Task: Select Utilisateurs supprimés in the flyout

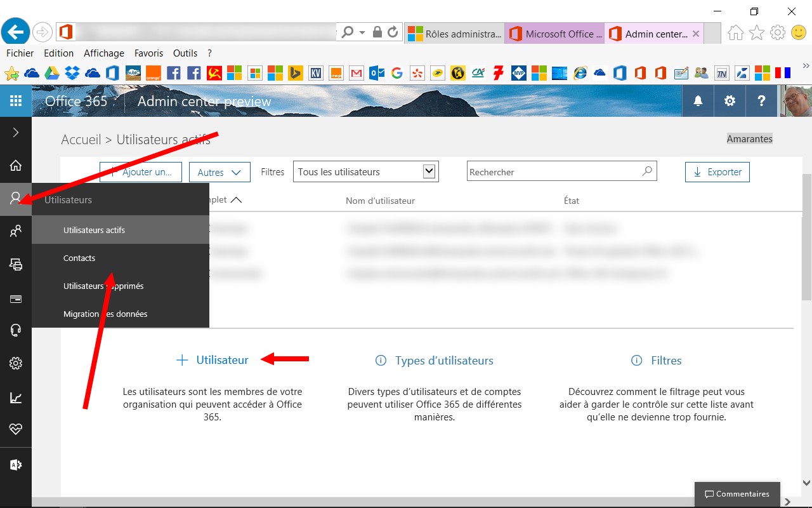Action: [121, 286]
